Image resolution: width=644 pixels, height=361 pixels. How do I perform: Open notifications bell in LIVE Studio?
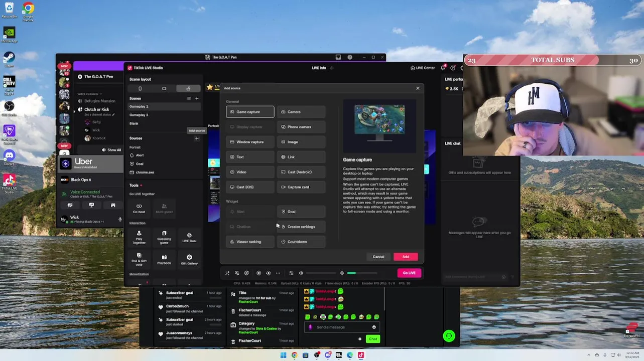(x=443, y=68)
